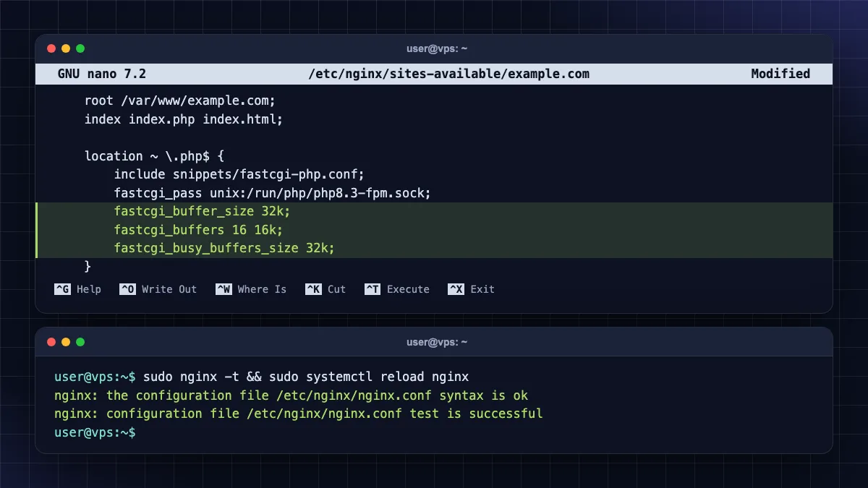Viewport: 868px width, 488px height.
Task: Click the closing brace '}' in nano
Action: [x=88, y=267]
